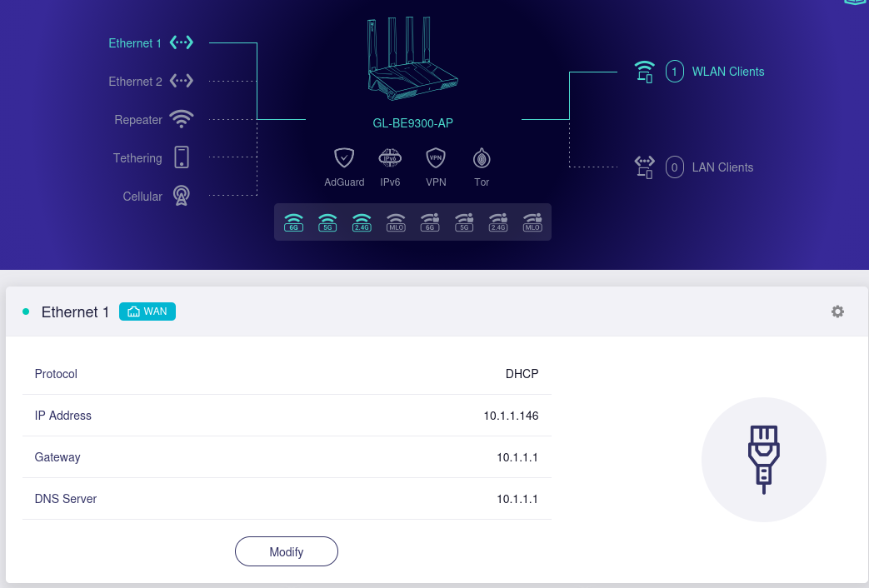Open Ethernet 1 settings gear
Image resolution: width=869 pixels, height=588 pixels.
click(837, 311)
